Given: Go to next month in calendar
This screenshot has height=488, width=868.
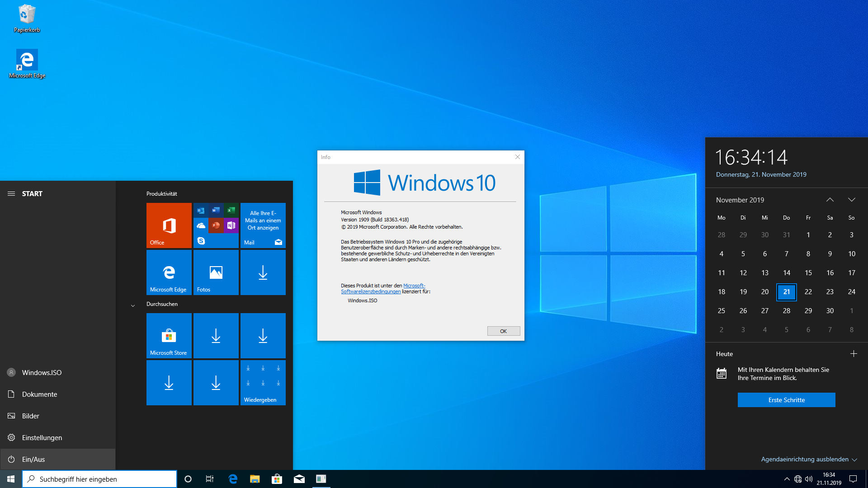Looking at the screenshot, I should 852,200.
